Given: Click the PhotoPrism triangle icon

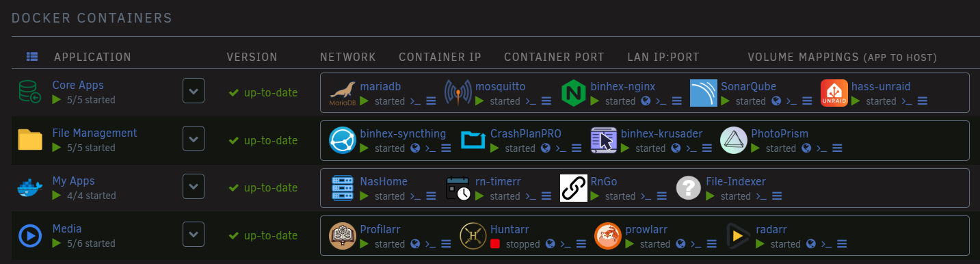Looking at the screenshot, I should click(x=733, y=140).
